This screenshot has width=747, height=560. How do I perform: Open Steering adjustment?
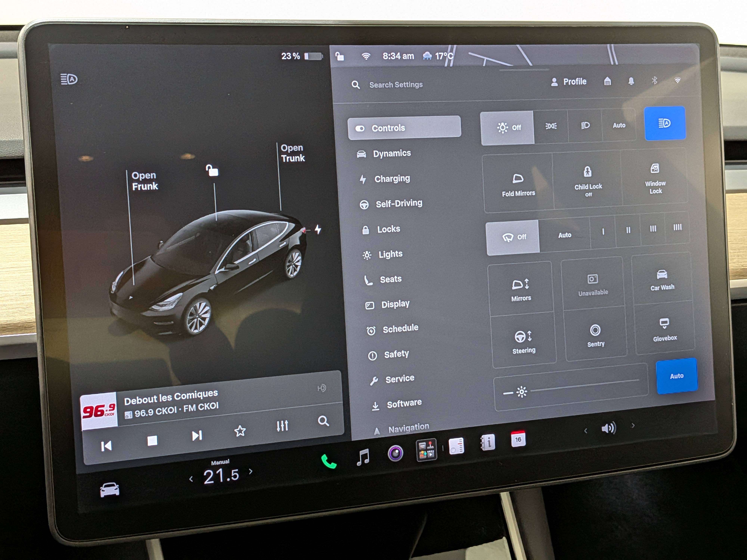[x=523, y=341]
